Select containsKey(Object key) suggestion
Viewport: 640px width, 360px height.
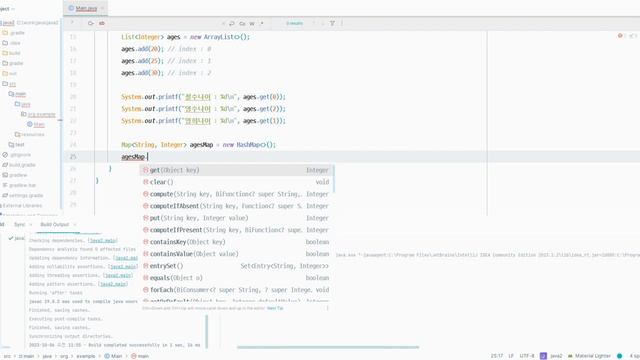(x=236, y=242)
